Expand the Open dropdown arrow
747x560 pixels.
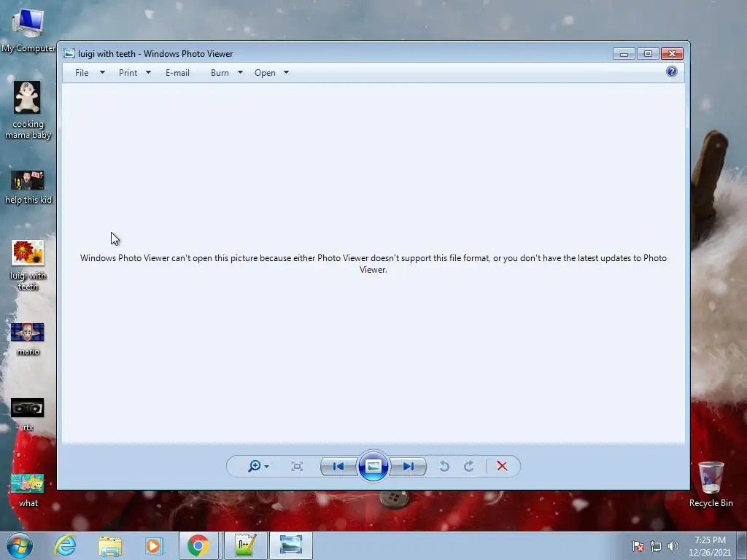(286, 73)
